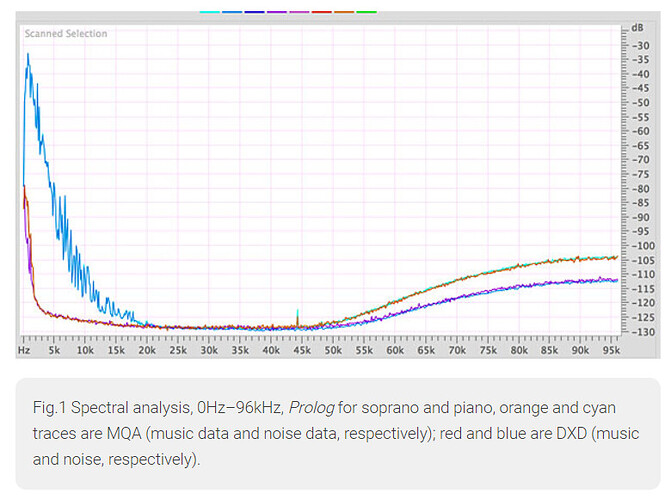Click the "Scanned Selection" label
The image size is (671, 500).
(x=66, y=33)
